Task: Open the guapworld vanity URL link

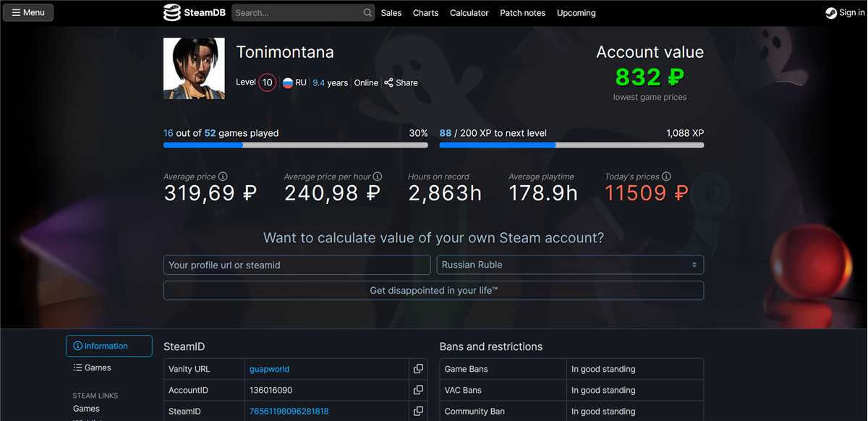Action: (269, 369)
